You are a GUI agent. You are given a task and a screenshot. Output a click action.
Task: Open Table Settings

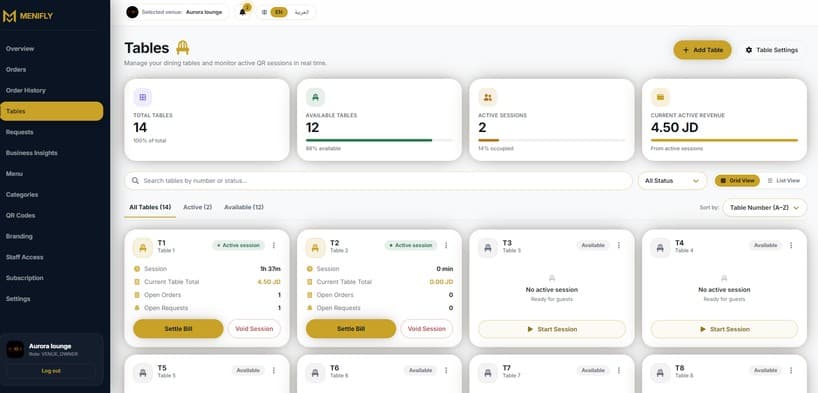coord(772,50)
